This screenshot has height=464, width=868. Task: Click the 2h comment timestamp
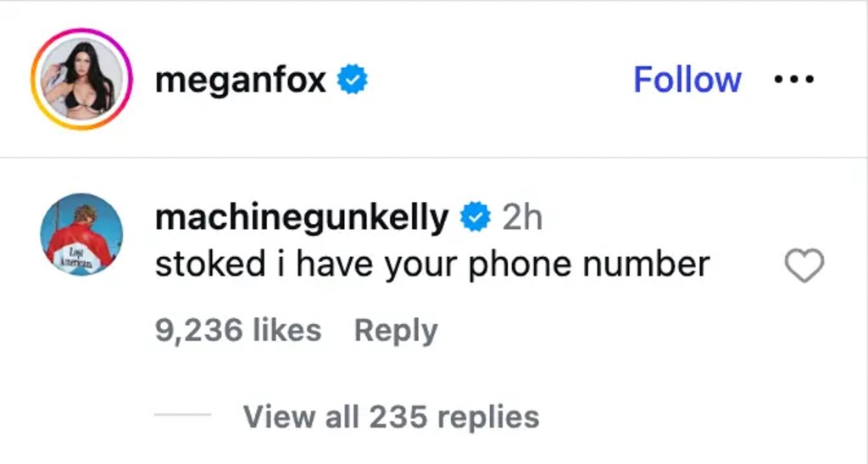point(522,218)
